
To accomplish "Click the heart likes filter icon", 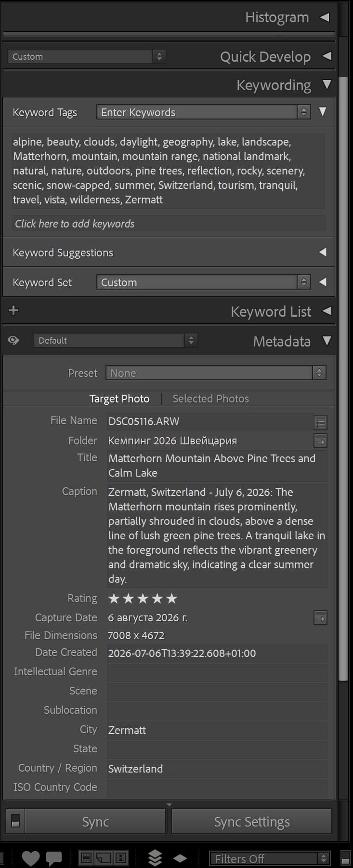I will point(31,858).
